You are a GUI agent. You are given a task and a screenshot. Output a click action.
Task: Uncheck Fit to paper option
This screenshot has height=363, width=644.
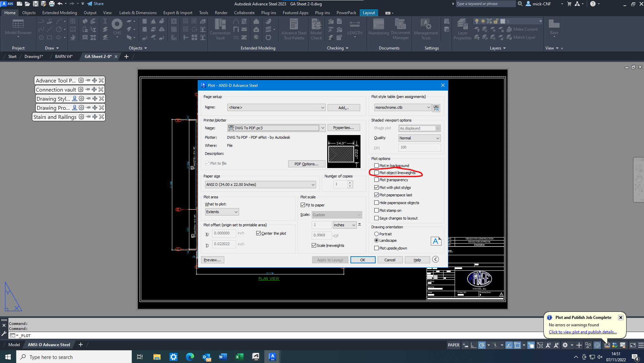coord(303,205)
